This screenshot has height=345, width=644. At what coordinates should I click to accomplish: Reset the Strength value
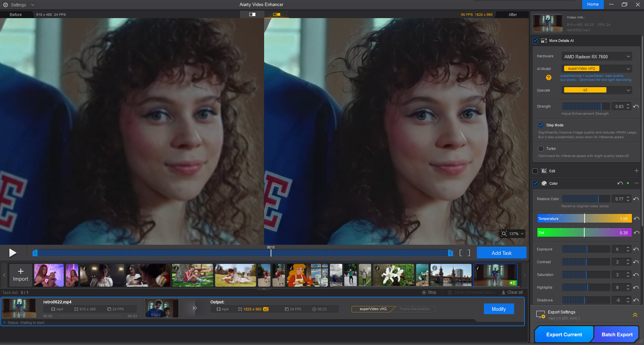pyautogui.click(x=636, y=107)
